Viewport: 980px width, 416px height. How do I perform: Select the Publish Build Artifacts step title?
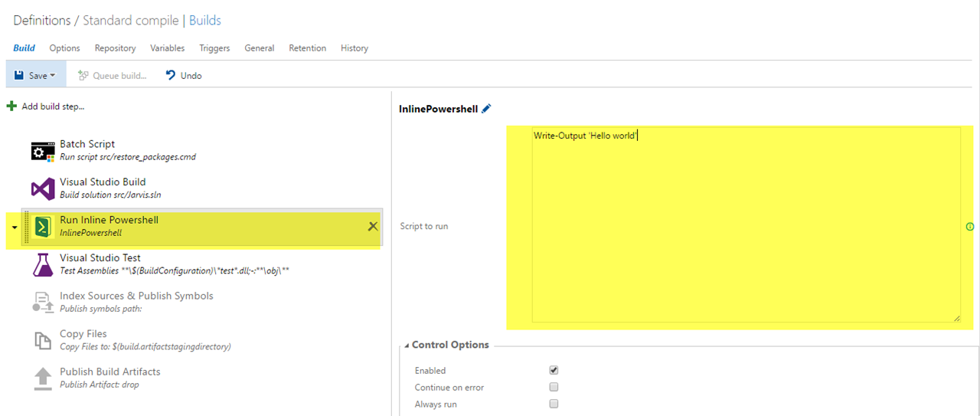pos(110,372)
